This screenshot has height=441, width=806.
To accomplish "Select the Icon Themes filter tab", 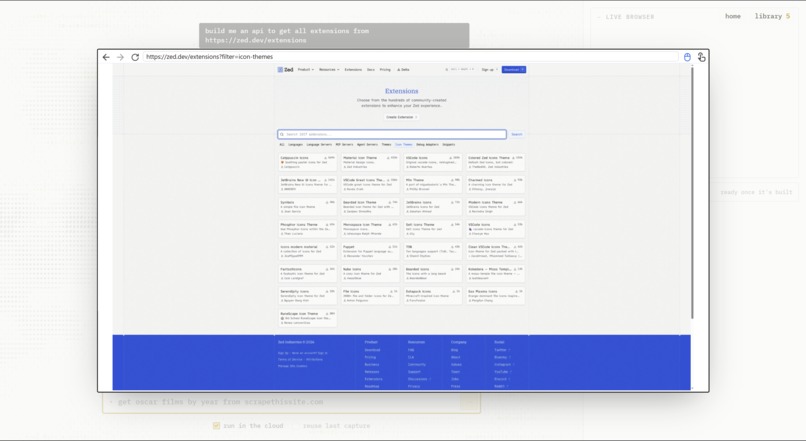I will pos(404,144).
